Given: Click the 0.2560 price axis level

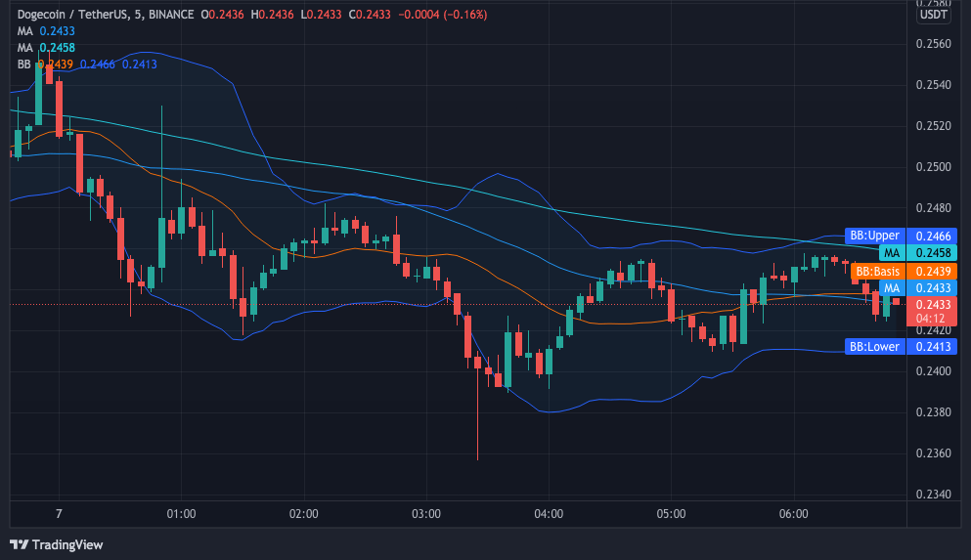Looking at the screenshot, I should 933,44.
